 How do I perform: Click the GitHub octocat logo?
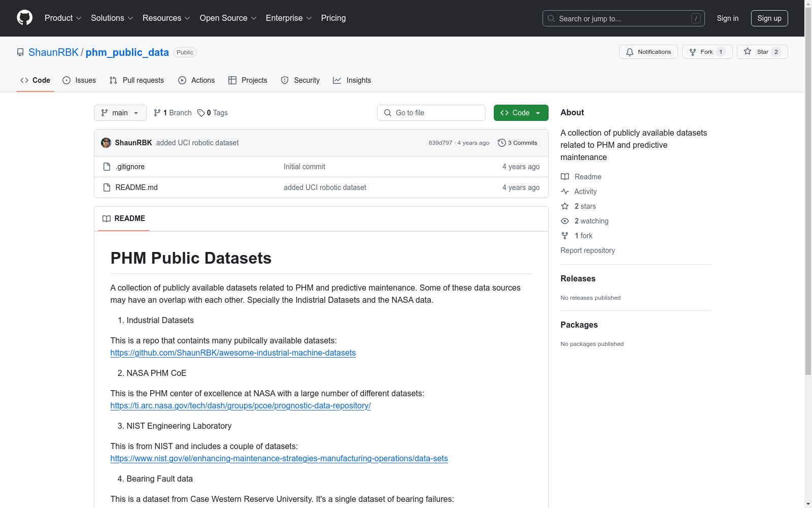click(x=24, y=18)
